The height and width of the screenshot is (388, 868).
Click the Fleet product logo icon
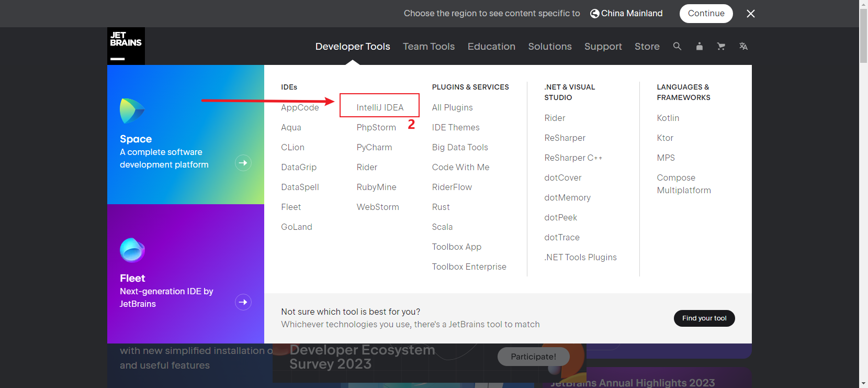coord(132,250)
